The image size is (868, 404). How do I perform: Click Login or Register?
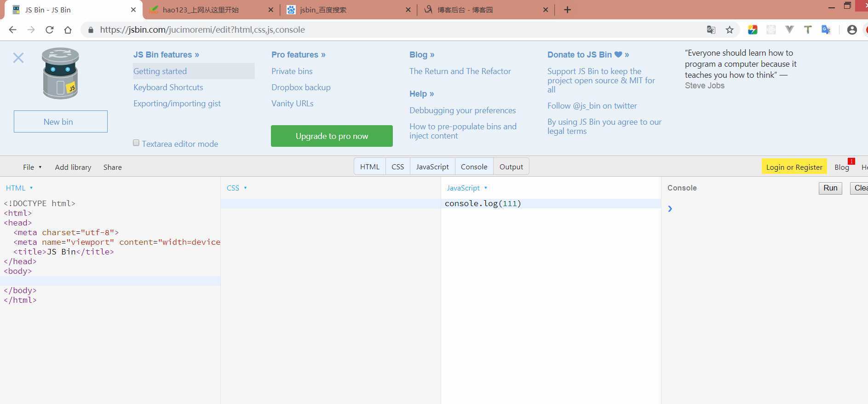[x=794, y=167]
